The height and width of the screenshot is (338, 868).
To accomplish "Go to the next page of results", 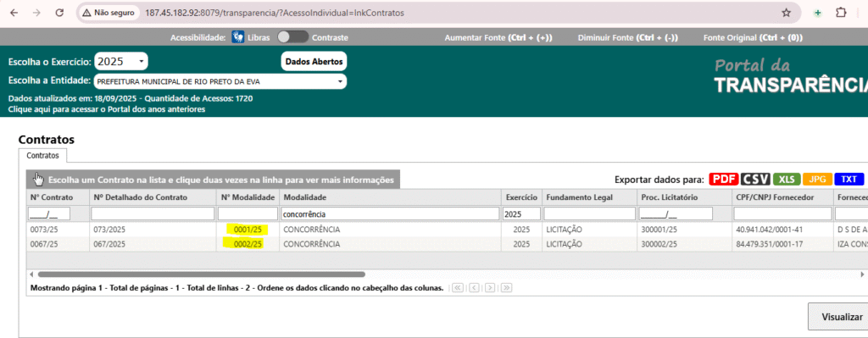I will 489,288.
